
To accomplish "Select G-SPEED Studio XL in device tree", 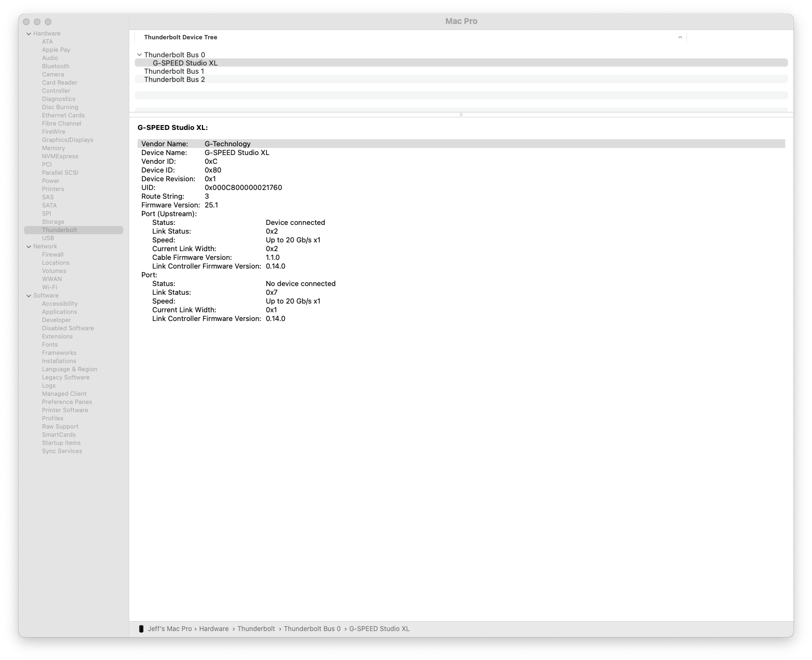I will click(x=461, y=63).
